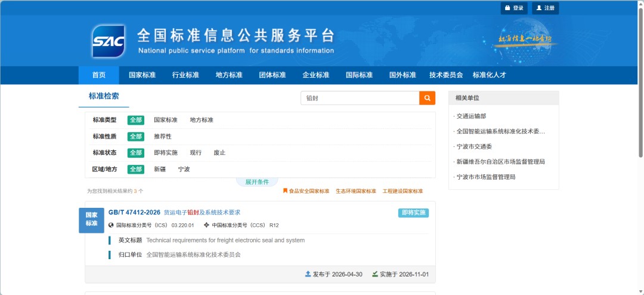The width and height of the screenshot is (644, 295).
Task: Open the 登录 login button
Action: (514, 8)
